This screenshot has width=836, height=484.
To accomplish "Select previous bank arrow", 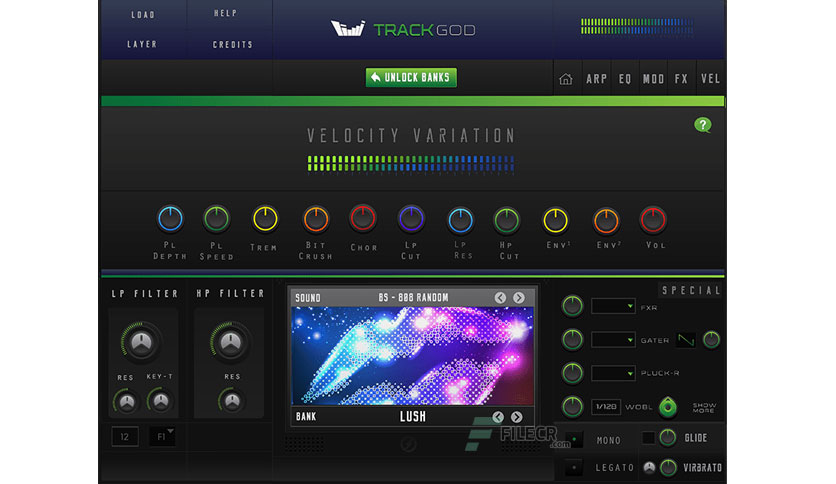I will 498,417.
